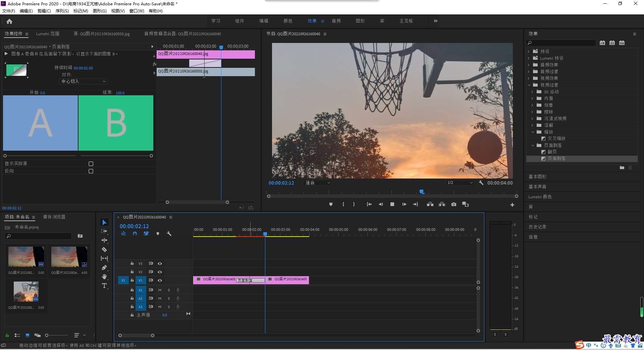Click Go to In point button
Viewport: 644px width, 350px height.
tap(369, 204)
